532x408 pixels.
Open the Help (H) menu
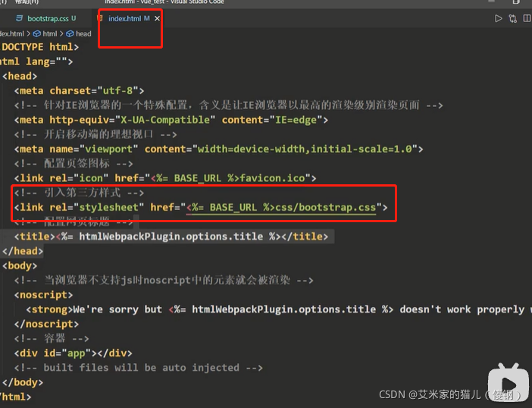click(x=27, y=2)
